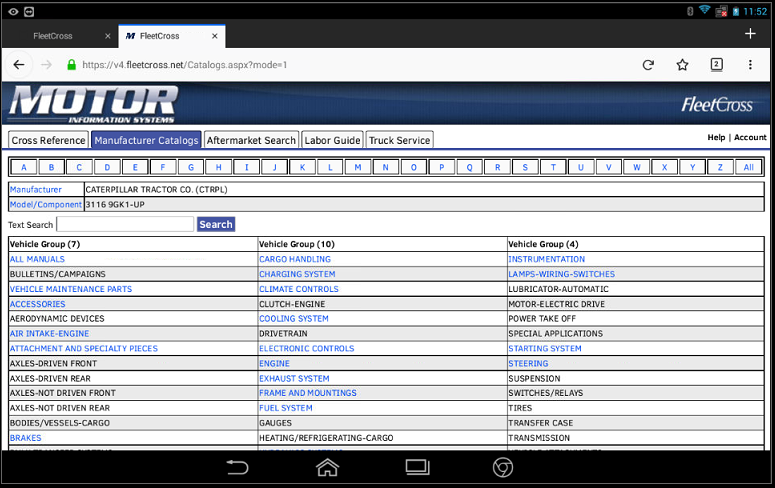Tap the Chrome icon in navigation bar
This screenshot has width=775, height=488.
(x=503, y=467)
